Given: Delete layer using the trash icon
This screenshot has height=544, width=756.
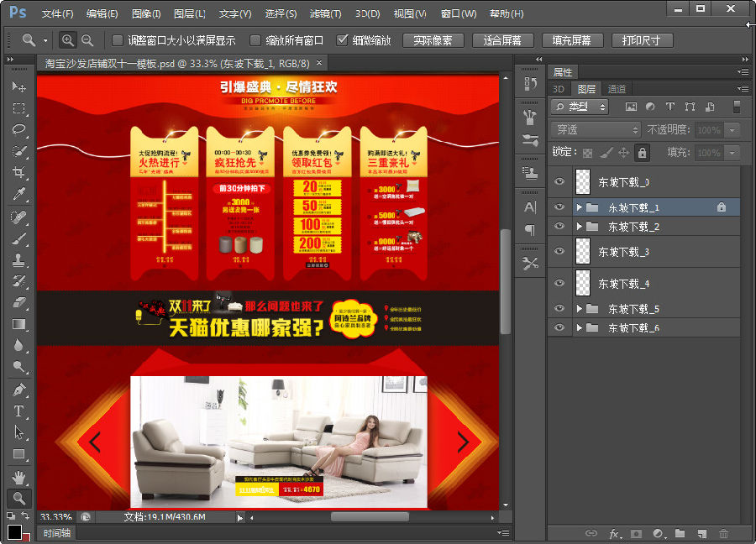Looking at the screenshot, I should tap(724, 533).
